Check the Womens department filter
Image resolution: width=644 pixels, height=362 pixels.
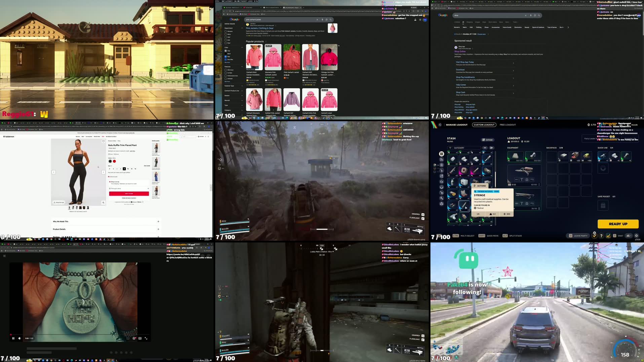click(226, 31)
